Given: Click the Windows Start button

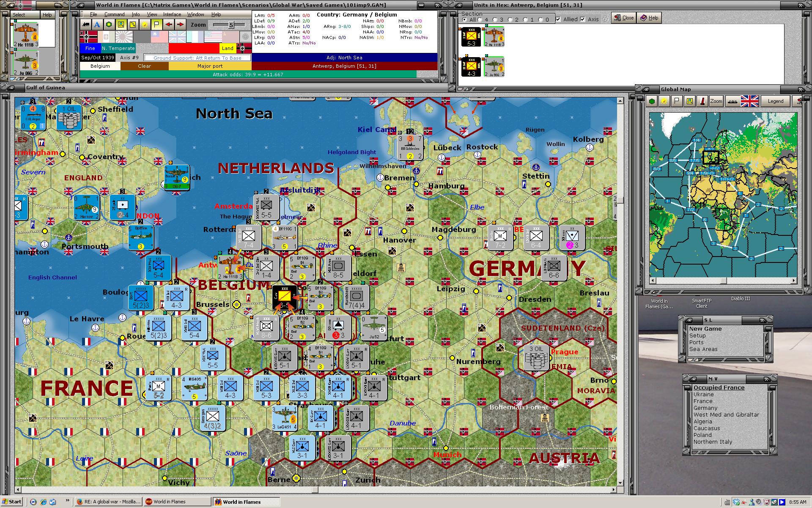Looking at the screenshot, I should pyautogui.click(x=11, y=502).
